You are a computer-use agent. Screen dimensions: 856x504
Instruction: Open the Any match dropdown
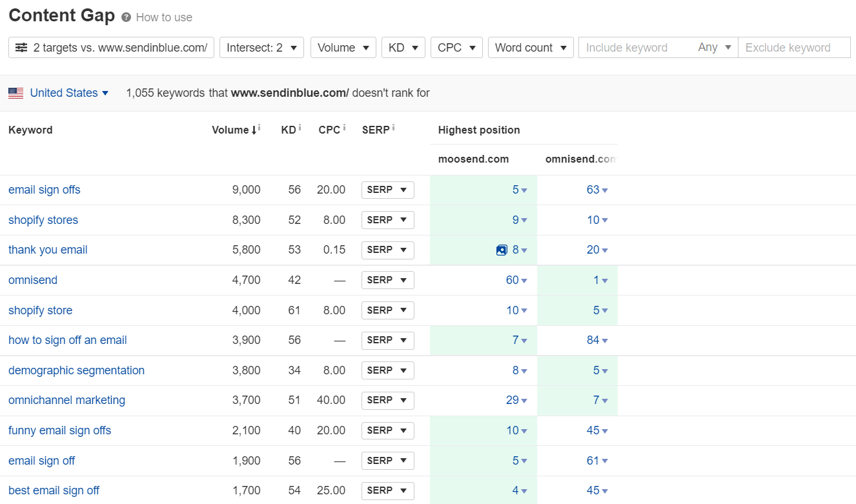tap(715, 48)
